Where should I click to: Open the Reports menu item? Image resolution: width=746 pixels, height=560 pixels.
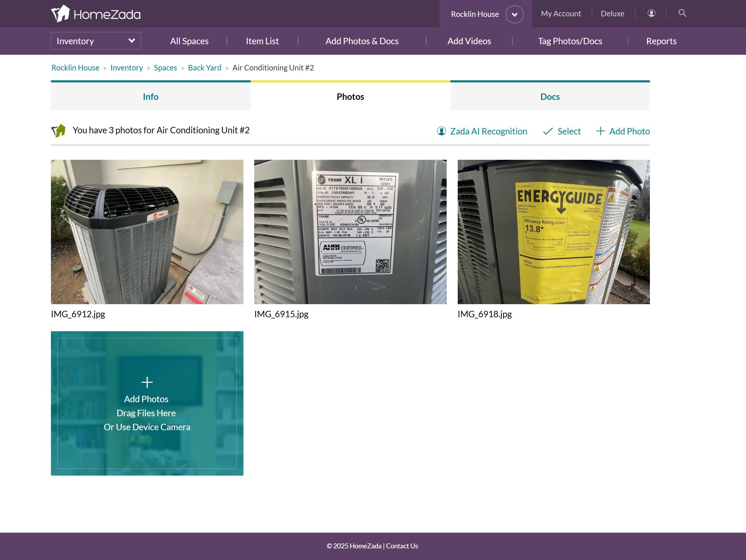[x=661, y=41]
